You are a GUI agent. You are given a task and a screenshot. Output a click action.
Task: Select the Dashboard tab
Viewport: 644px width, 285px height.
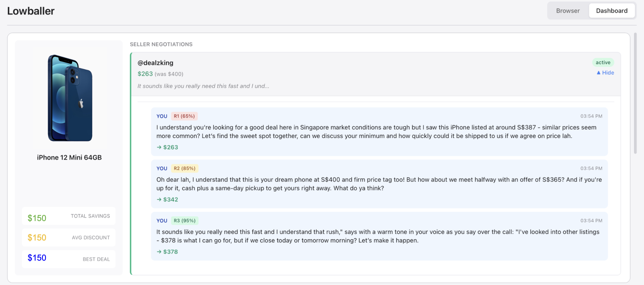click(612, 10)
